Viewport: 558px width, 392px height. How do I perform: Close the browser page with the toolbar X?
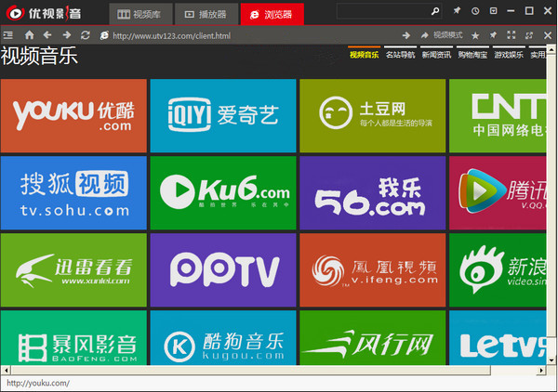[548, 35]
